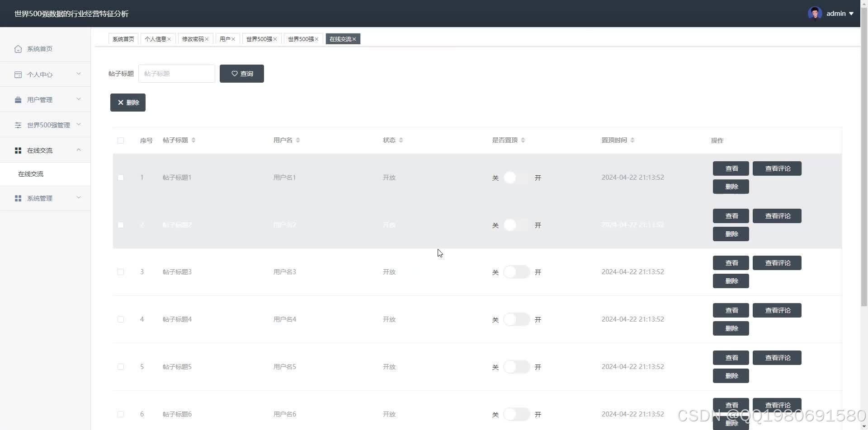The image size is (868, 430).
Task: Check the row 1 checkbox
Action: pyautogui.click(x=121, y=178)
